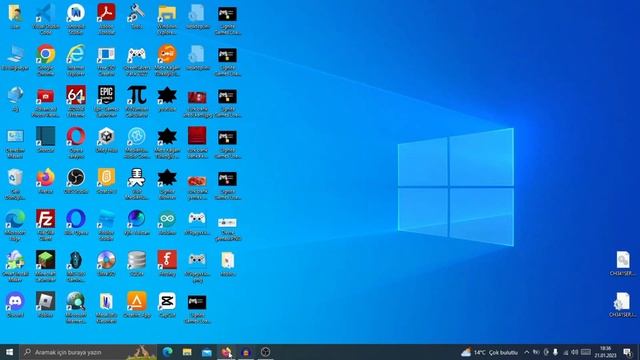
Task: Click the touch keyboard tray icon
Action: point(586,352)
